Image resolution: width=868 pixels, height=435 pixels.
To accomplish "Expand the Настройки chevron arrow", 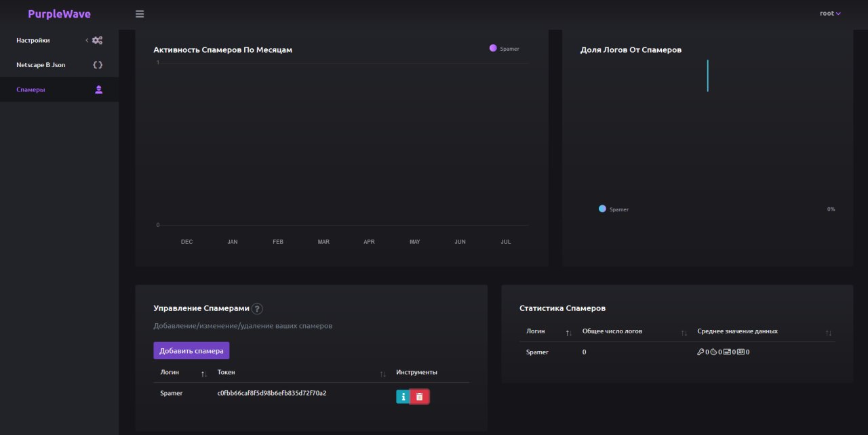I will [87, 40].
